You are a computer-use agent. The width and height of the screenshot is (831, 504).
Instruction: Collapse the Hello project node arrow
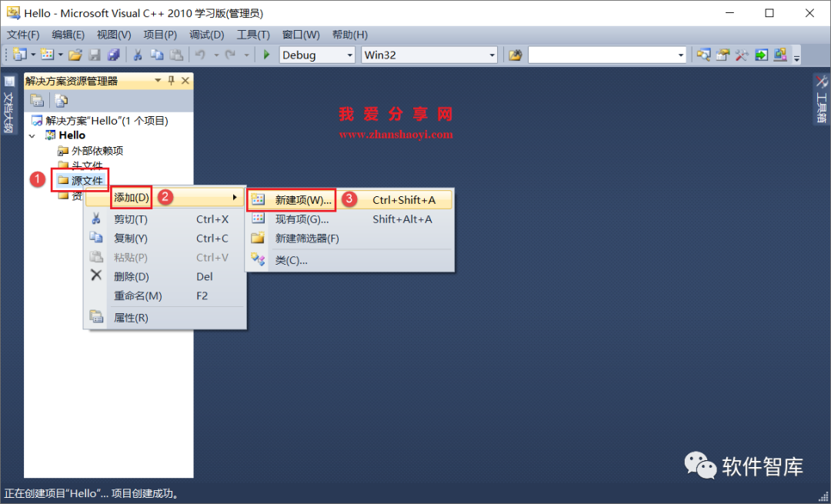pyautogui.click(x=32, y=135)
